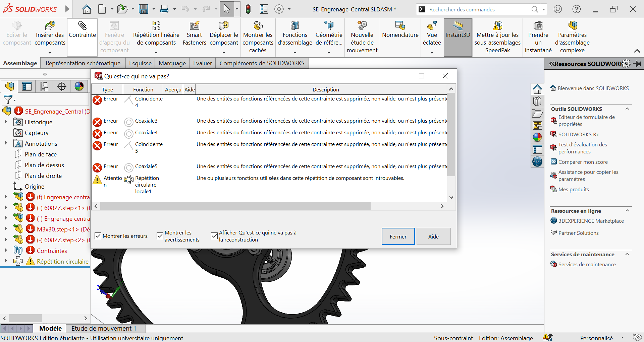Expand the Annotations tree node
This screenshot has height=342, width=644.
coord(6,143)
